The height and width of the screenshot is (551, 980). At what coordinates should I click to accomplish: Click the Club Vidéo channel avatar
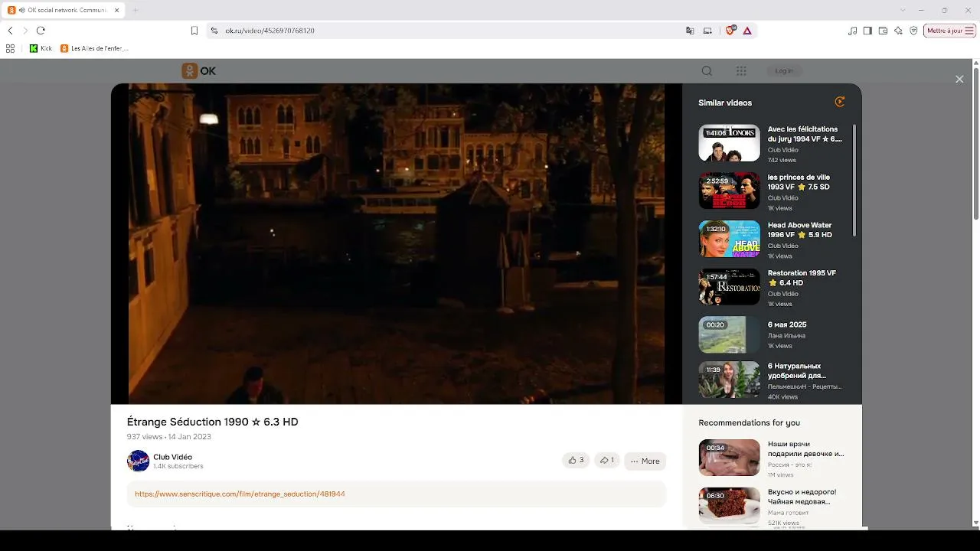[x=138, y=461]
